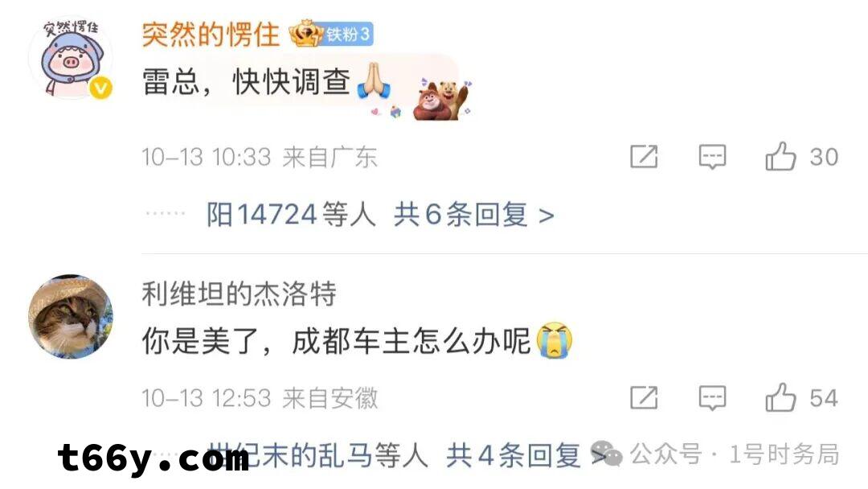View the pig avatar of 突然的愣住

[x=70, y=57]
